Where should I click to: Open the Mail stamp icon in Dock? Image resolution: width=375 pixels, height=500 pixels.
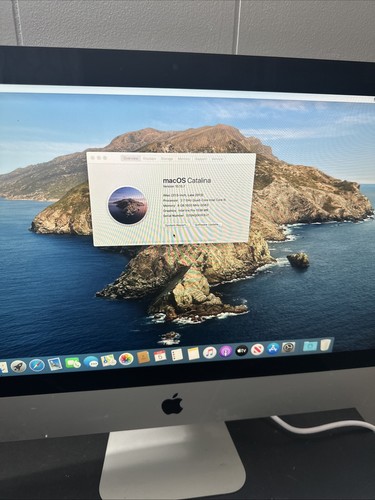[55, 364]
